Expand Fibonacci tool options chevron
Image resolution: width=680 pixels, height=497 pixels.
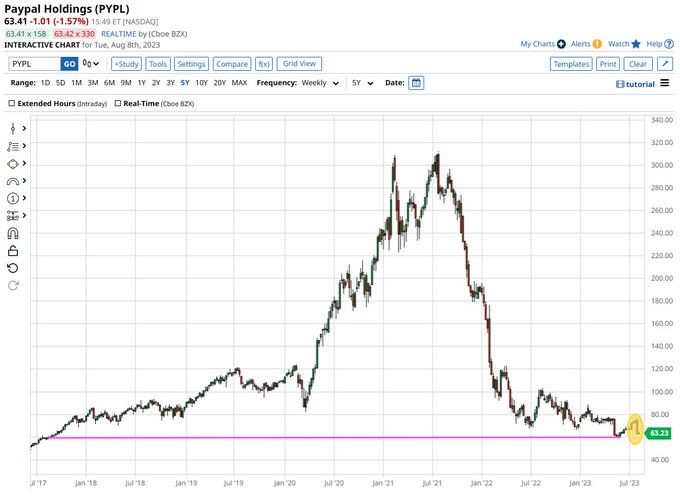[24, 146]
